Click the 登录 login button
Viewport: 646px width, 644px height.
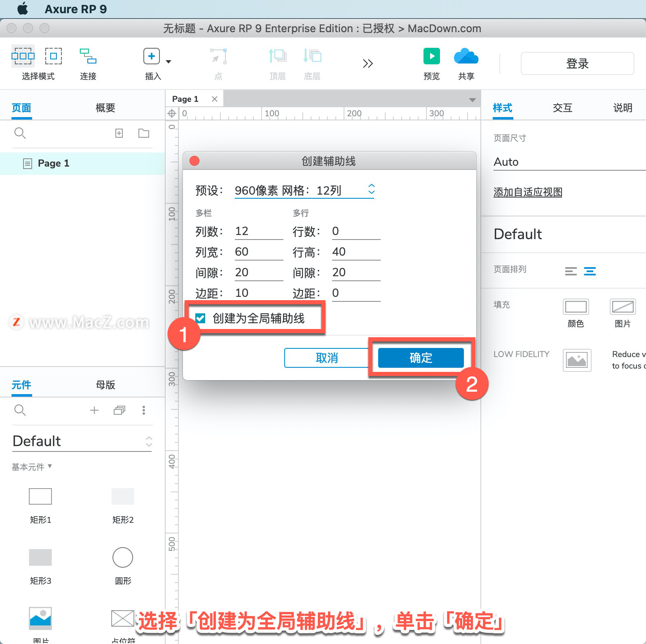pyautogui.click(x=577, y=63)
